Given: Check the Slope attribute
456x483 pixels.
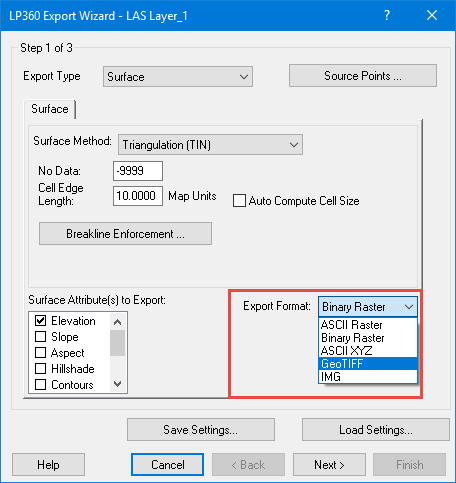Looking at the screenshot, I should click(40, 337).
